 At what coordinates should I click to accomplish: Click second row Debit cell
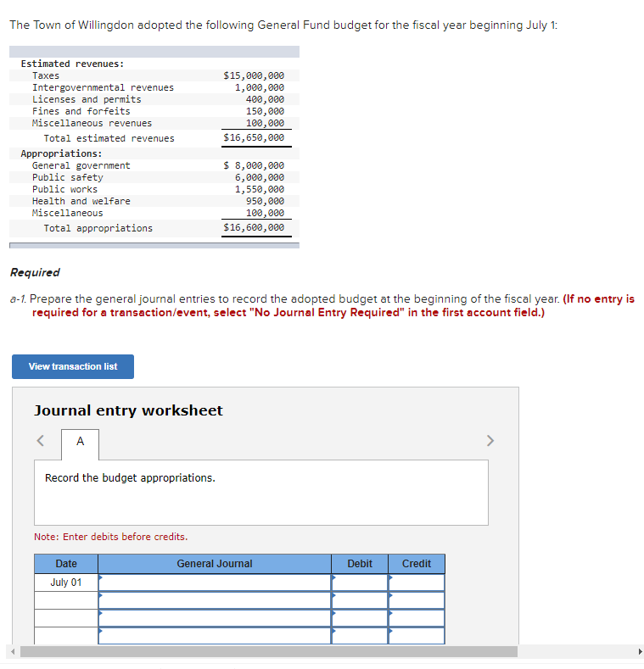[x=360, y=600]
